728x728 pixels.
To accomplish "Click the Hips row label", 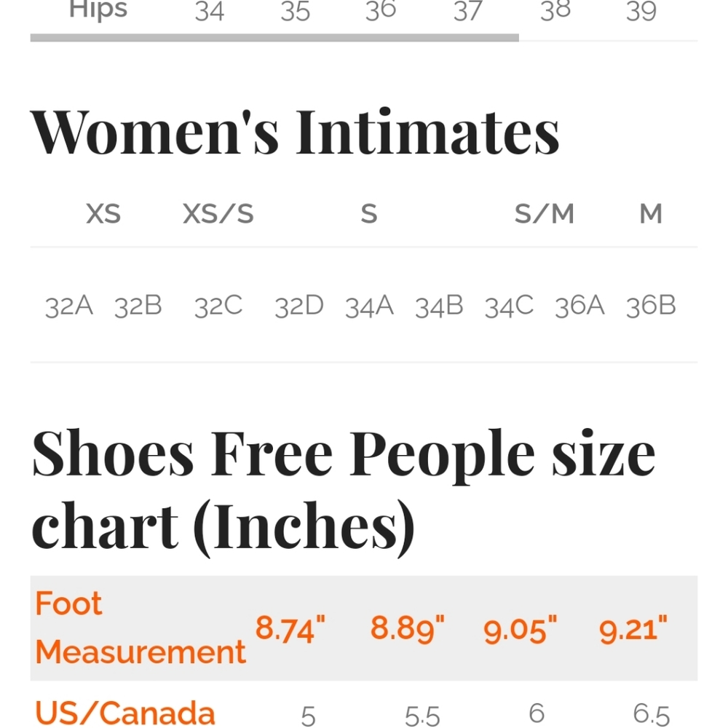I will pyautogui.click(x=98, y=9).
